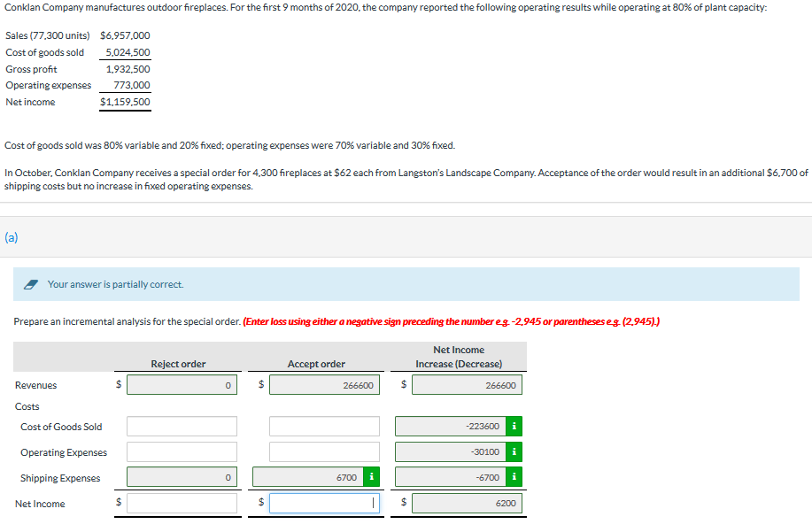
Task: Click Operating expenses value 773,000
Action: coord(132,85)
